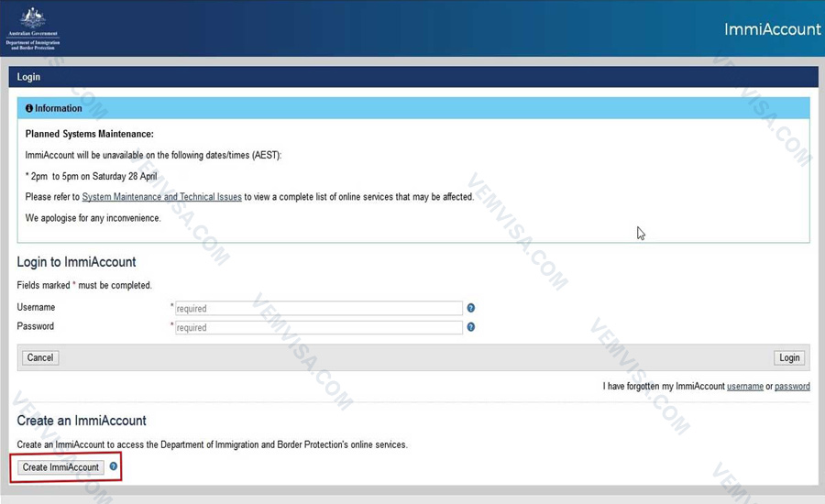Click the Username field label

point(36,307)
